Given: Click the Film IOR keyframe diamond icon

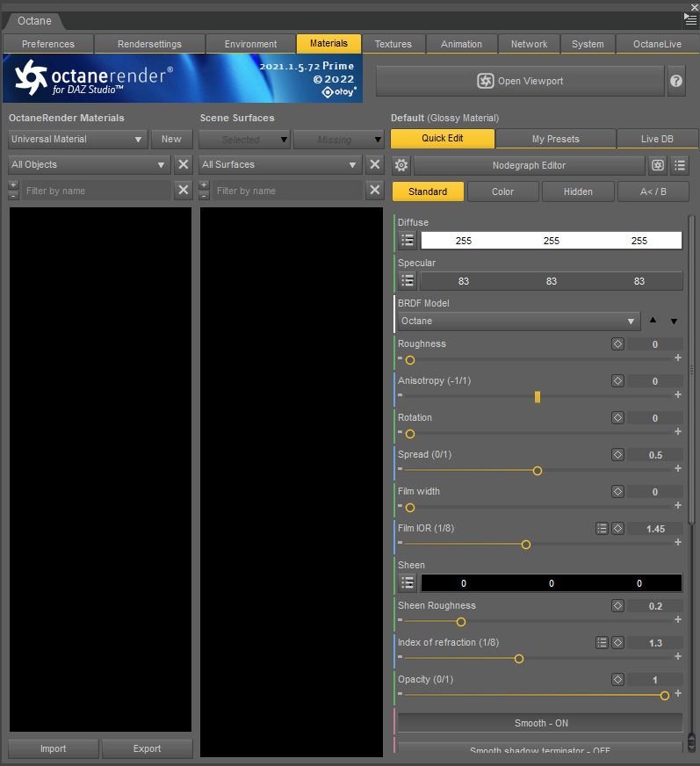Looking at the screenshot, I should coord(617,528).
